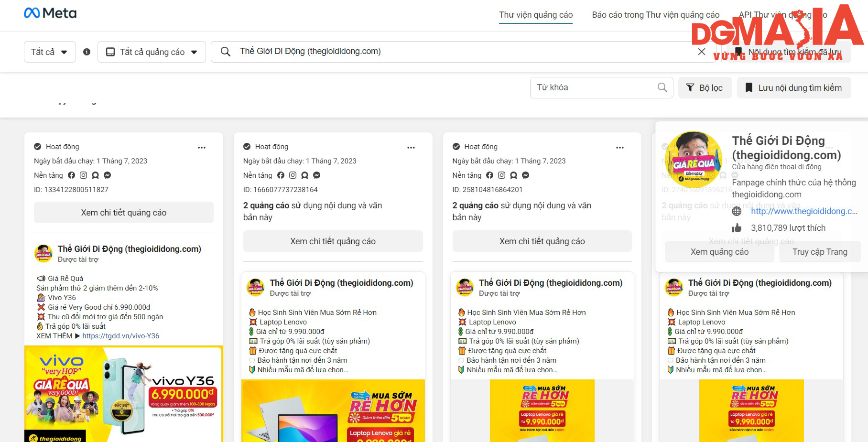Viewport: 868px width, 442px height.
Task: Focus the main advertiser search field
Action: [463, 52]
